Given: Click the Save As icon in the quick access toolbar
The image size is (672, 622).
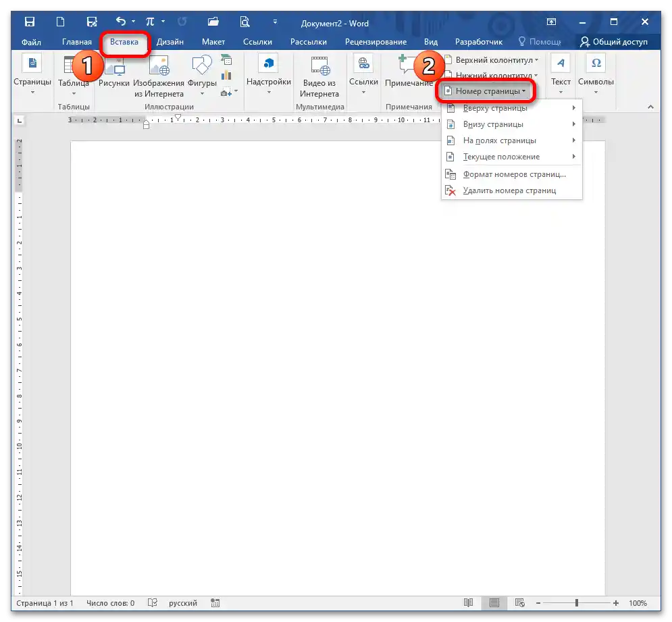Looking at the screenshot, I should tap(92, 22).
